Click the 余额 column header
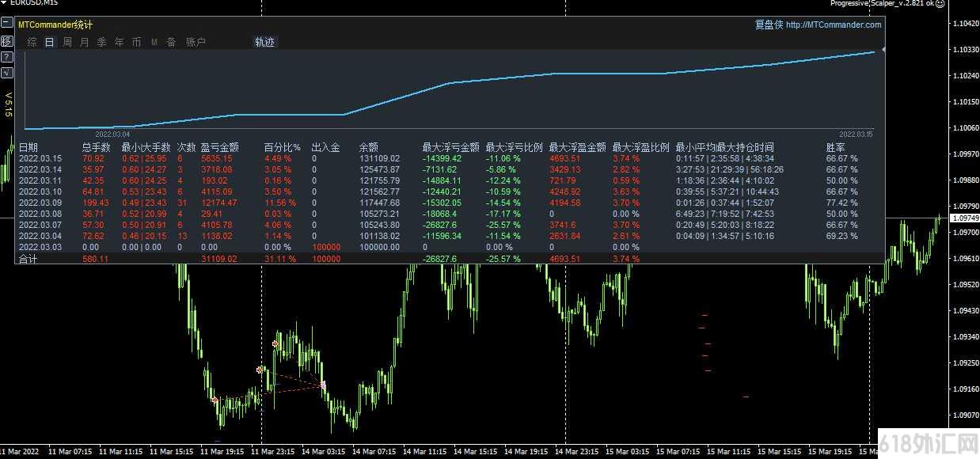The width and height of the screenshot is (980, 459). [x=369, y=147]
